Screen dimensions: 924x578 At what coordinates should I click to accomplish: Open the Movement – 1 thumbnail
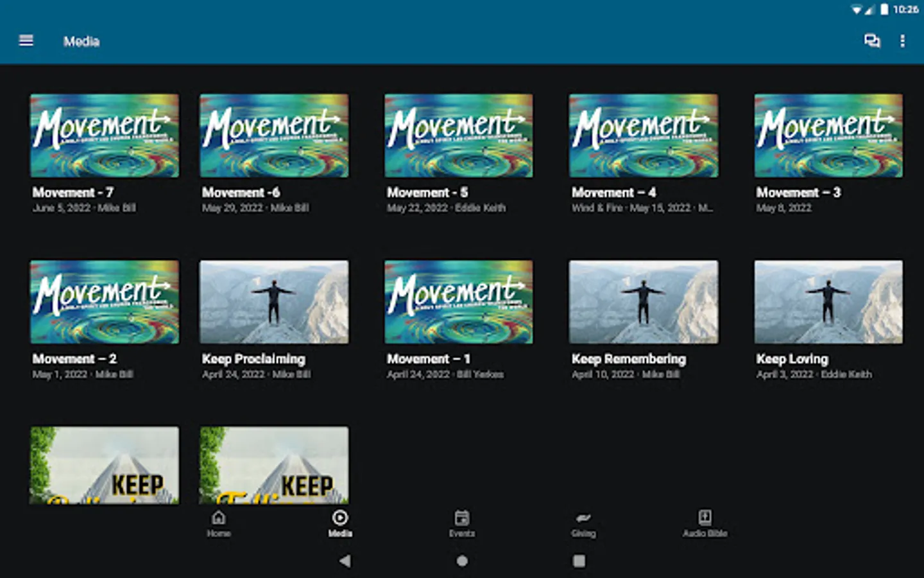pyautogui.click(x=459, y=302)
